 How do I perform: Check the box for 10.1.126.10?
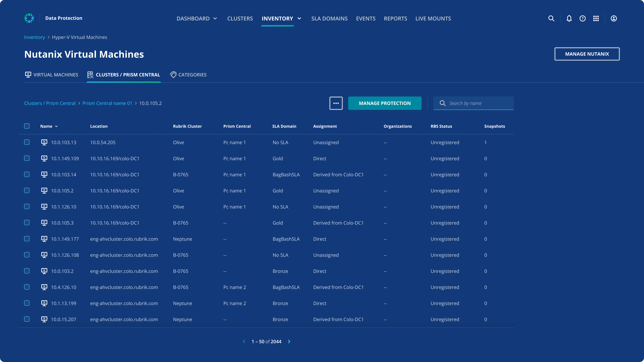(27, 207)
